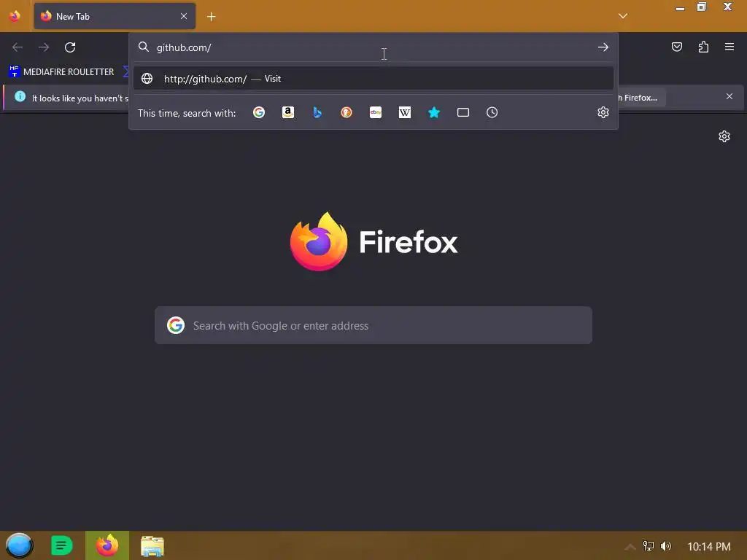The width and height of the screenshot is (747, 560).
Task: Click the Google logo in page search box
Action: pos(176,325)
